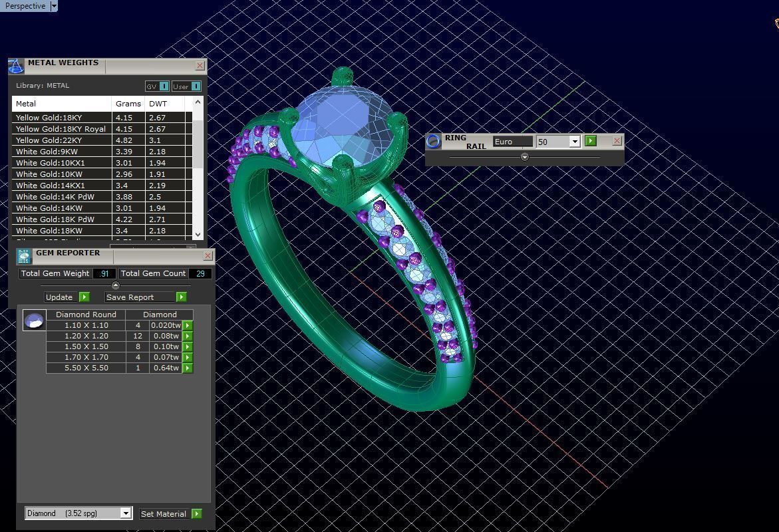779x532 pixels.
Task: Open the Diamond (3.52 spg) material dropdown
Action: click(126, 513)
